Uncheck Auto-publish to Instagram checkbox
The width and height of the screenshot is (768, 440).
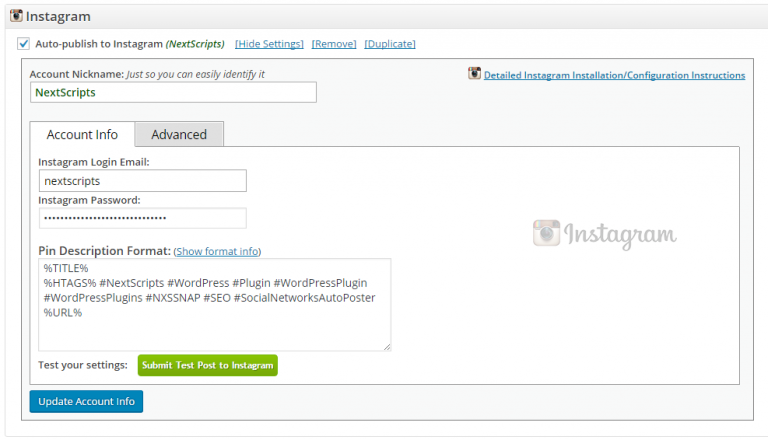pos(24,44)
